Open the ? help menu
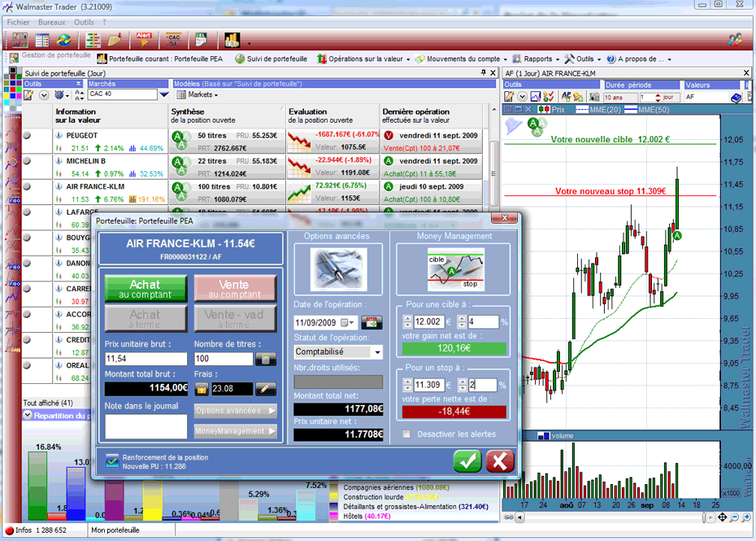 (x=104, y=22)
